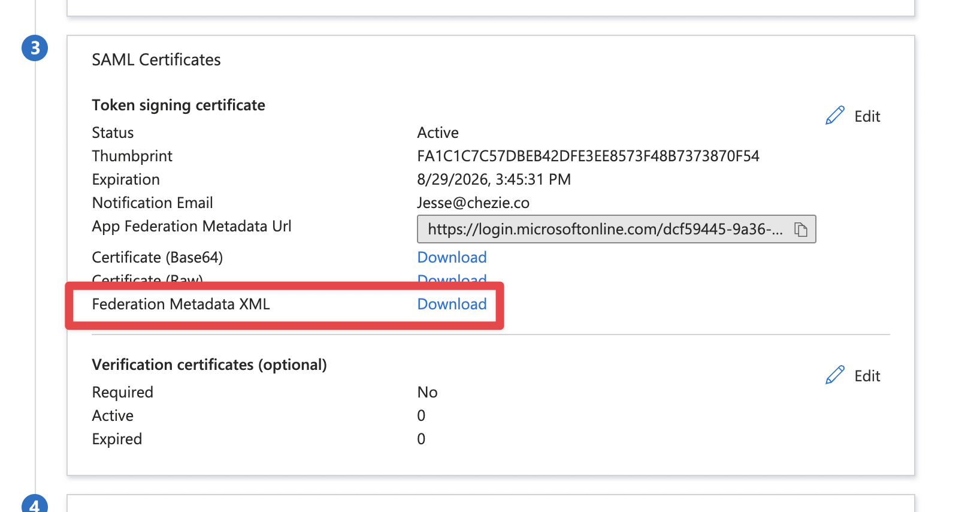Click the Edit label for Token signing certificate
This screenshot has height=512, width=980.
tap(867, 116)
